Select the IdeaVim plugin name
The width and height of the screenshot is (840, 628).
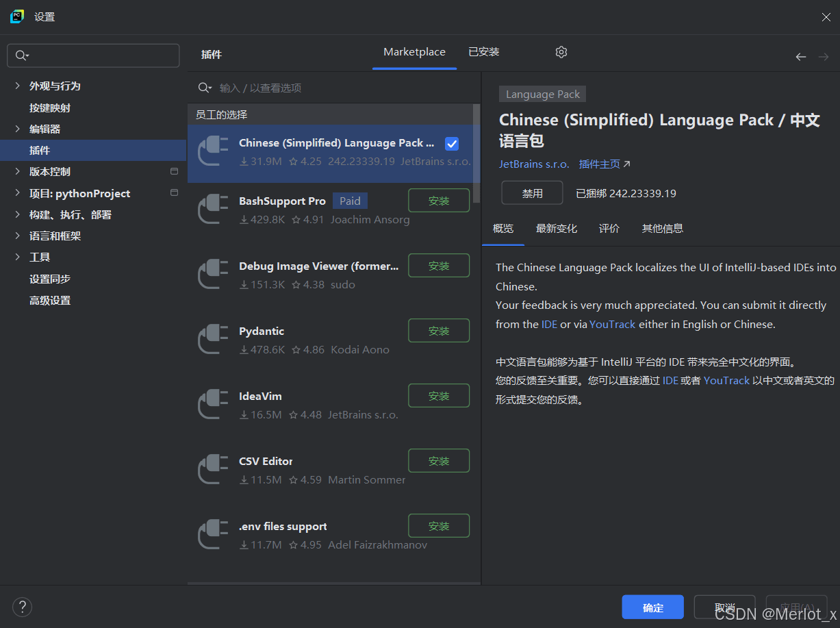pos(260,396)
